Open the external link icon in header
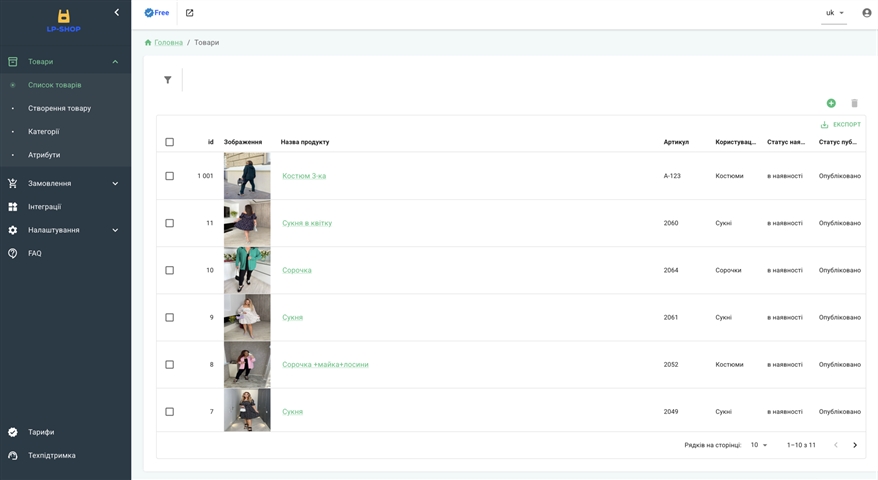This screenshot has height=480, width=878. pyautogui.click(x=189, y=13)
